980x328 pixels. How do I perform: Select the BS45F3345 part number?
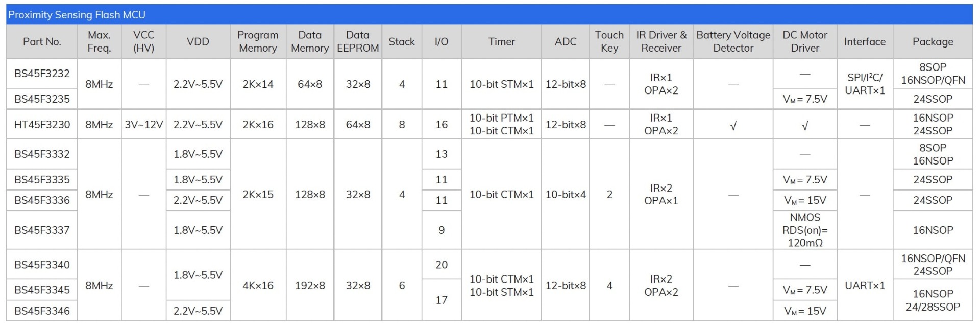point(42,290)
